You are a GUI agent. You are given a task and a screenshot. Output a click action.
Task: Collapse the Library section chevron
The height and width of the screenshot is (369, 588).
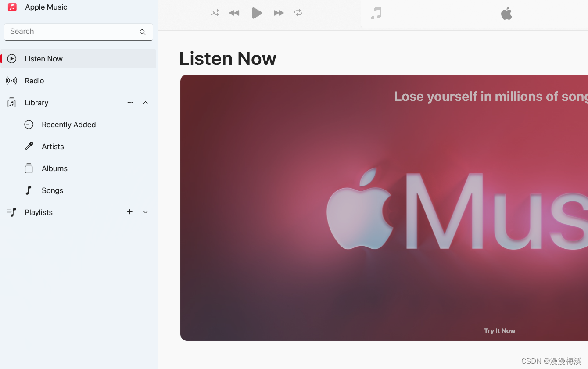pyautogui.click(x=146, y=103)
